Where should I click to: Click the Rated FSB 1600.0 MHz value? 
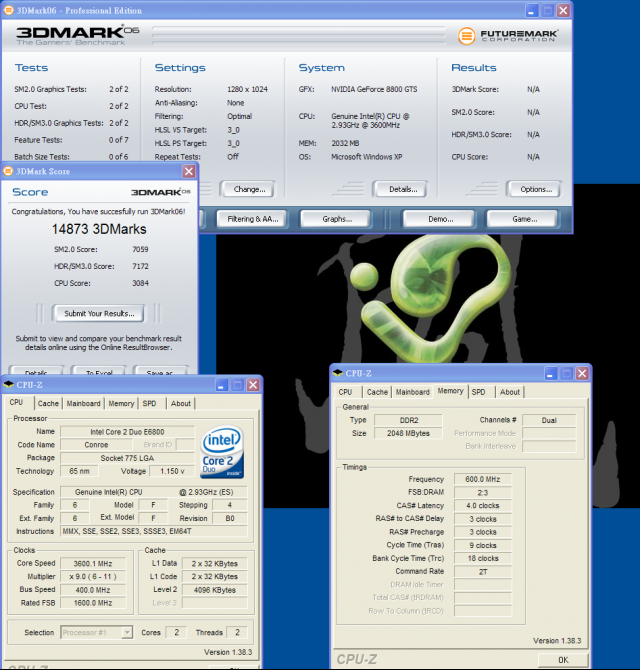pyautogui.click(x=93, y=603)
